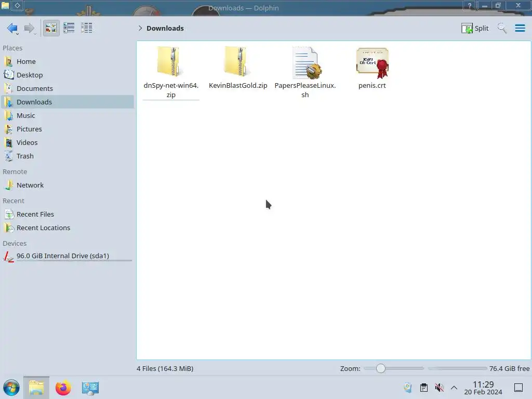Click the muted volume tray icon
The image size is (532, 399).
coord(439,388)
